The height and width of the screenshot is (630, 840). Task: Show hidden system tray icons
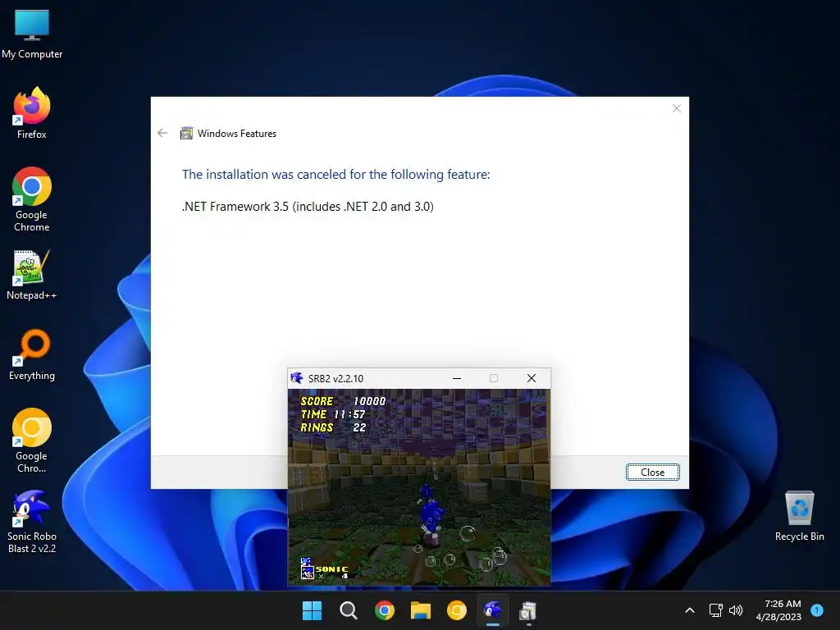pyautogui.click(x=690, y=610)
